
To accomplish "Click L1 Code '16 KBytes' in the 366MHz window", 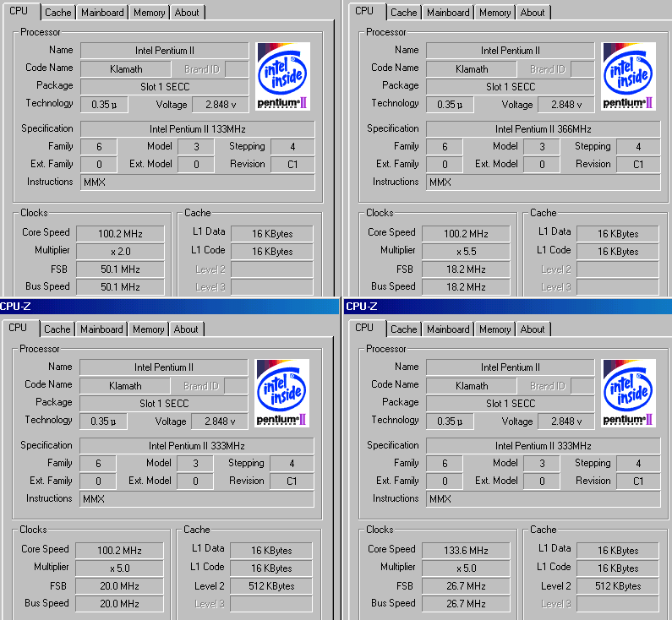I will coord(618,252).
